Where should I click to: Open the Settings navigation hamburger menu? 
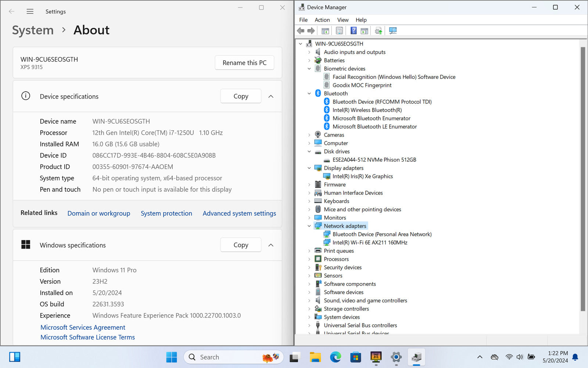pos(30,11)
